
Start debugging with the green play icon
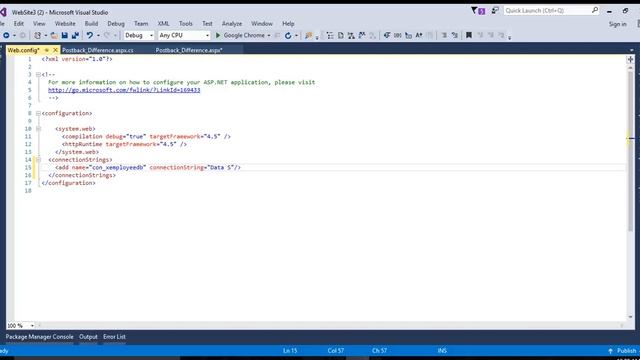218,36
